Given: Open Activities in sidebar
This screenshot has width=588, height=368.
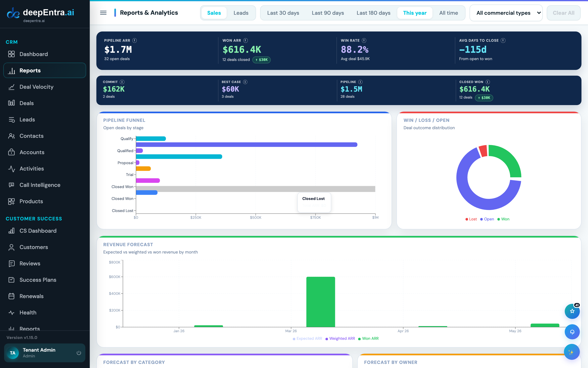Looking at the screenshot, I should (x=45, y=168).
